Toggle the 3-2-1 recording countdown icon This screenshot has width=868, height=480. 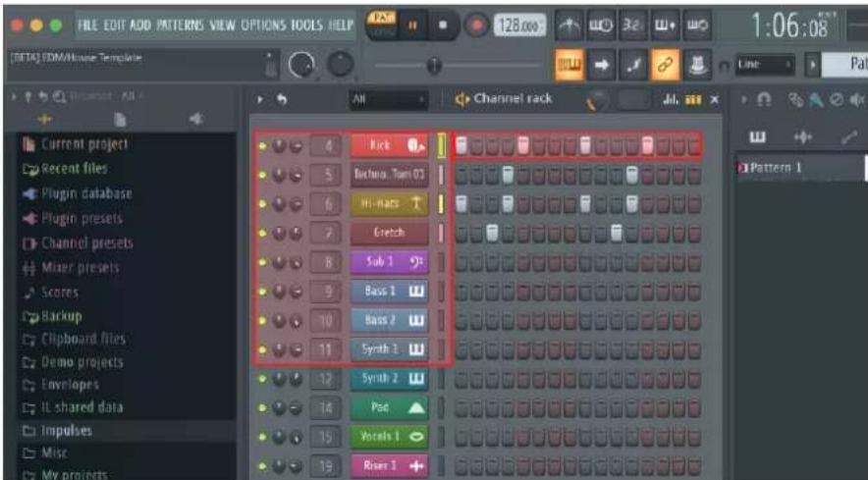[631, 25]
